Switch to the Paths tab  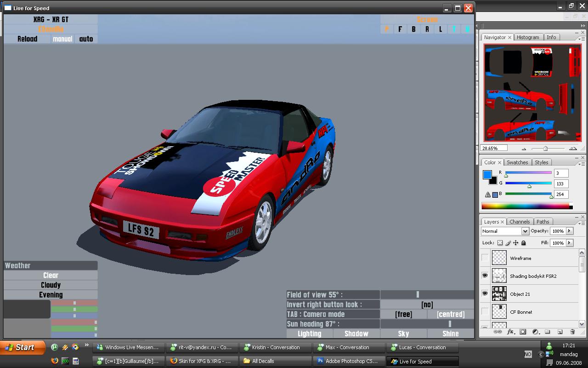click(x=543, y=222)
